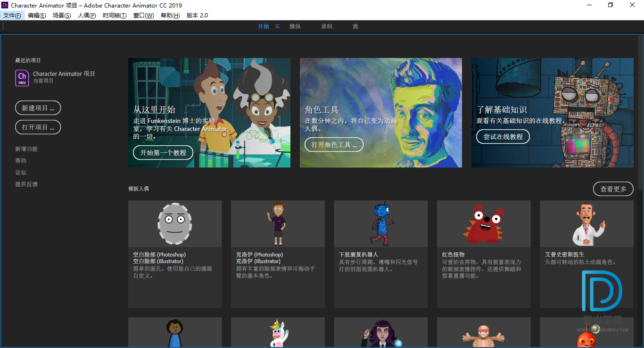644x348 pixels.
Task: Open the 窗口(W) menu
Action: (143, 16)
